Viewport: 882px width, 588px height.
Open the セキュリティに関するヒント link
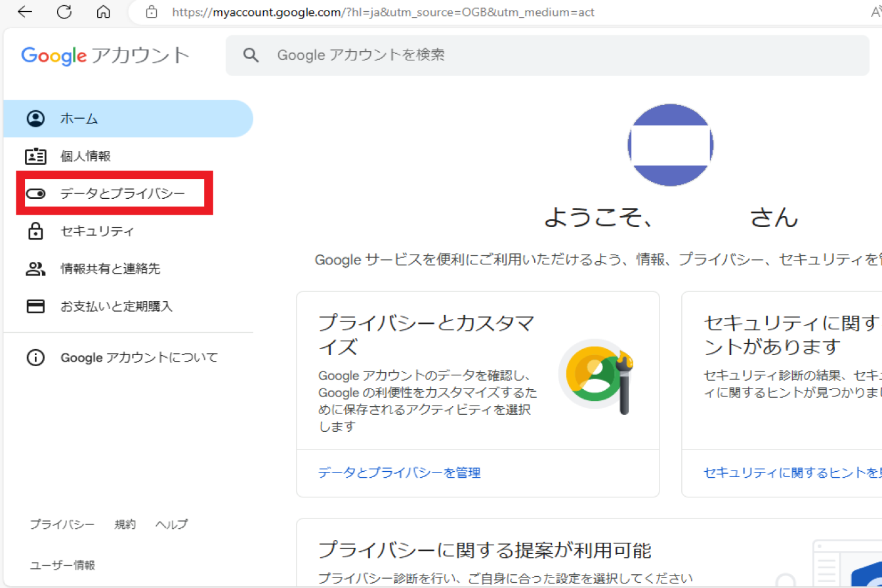tap(791, 472)
